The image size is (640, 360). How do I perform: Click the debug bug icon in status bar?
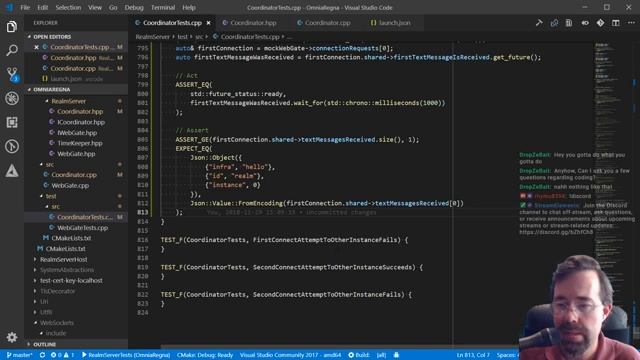(x=396, y=355)
